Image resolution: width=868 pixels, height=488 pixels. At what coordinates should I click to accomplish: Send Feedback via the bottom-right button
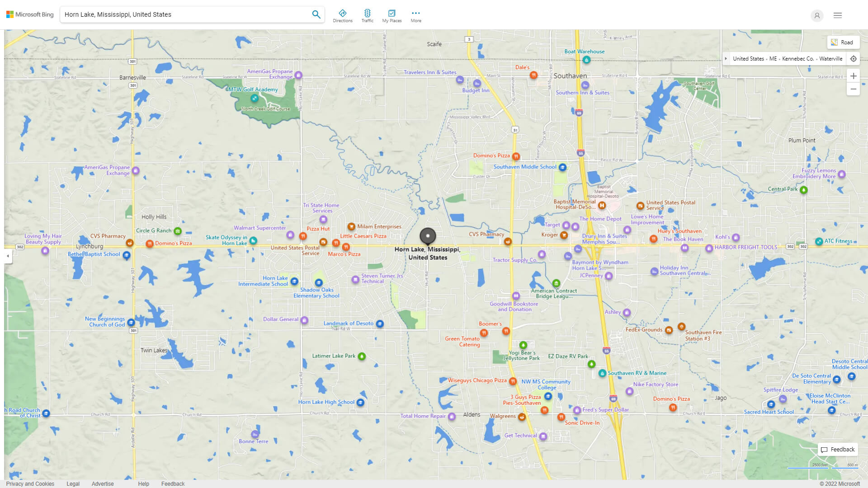[x=837, y=449]
